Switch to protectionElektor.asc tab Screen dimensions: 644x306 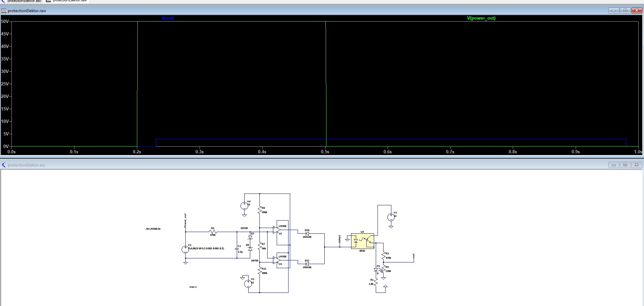pyautogui.click(x=22, y=1)
